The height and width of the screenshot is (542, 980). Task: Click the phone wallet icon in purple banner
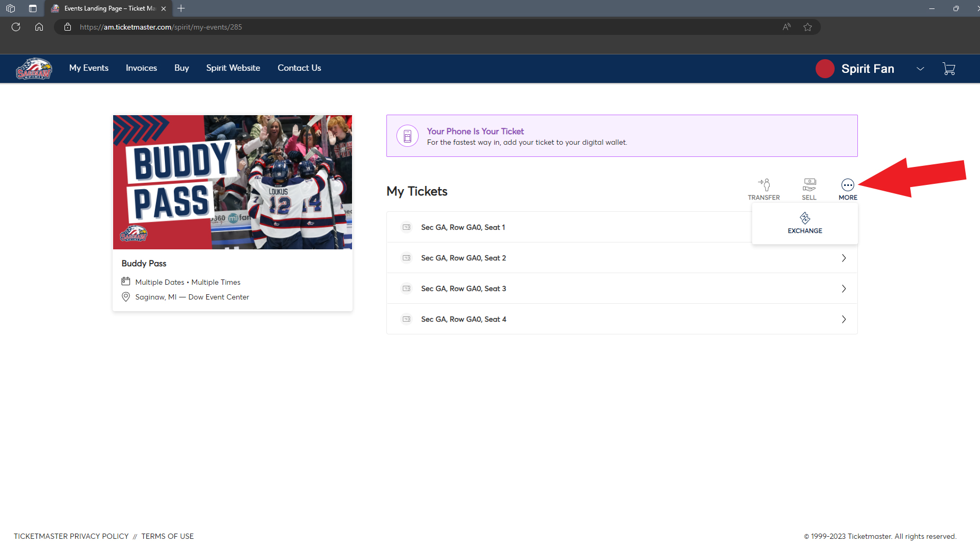[x=407, y=136]
